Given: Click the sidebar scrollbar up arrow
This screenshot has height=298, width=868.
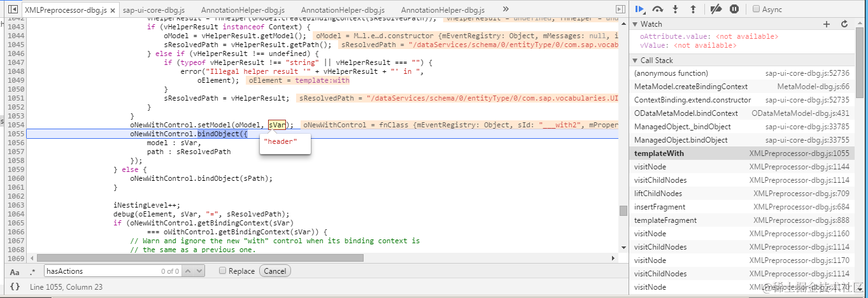Looking at the screenshot, I should pyautogui.click(x=860, y=22).
